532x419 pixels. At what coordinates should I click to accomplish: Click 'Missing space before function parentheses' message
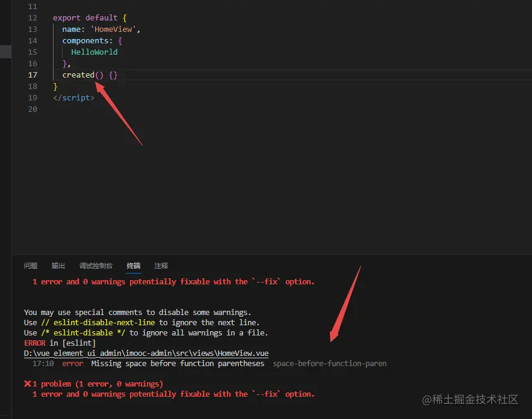pos(178,364)
